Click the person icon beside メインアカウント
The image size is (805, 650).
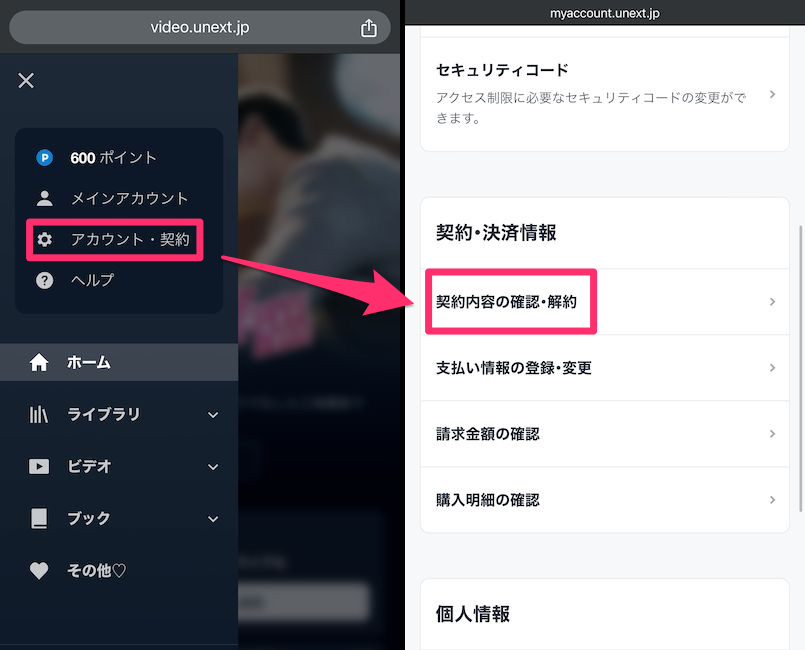pyautogui.click(x=45, y=198)
